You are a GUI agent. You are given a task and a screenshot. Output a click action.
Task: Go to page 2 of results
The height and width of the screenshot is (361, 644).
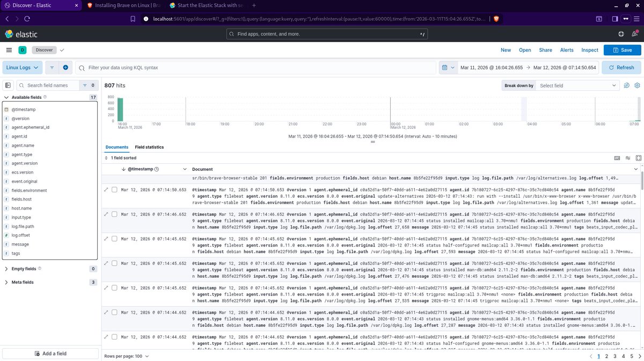[x=606, y=356]
